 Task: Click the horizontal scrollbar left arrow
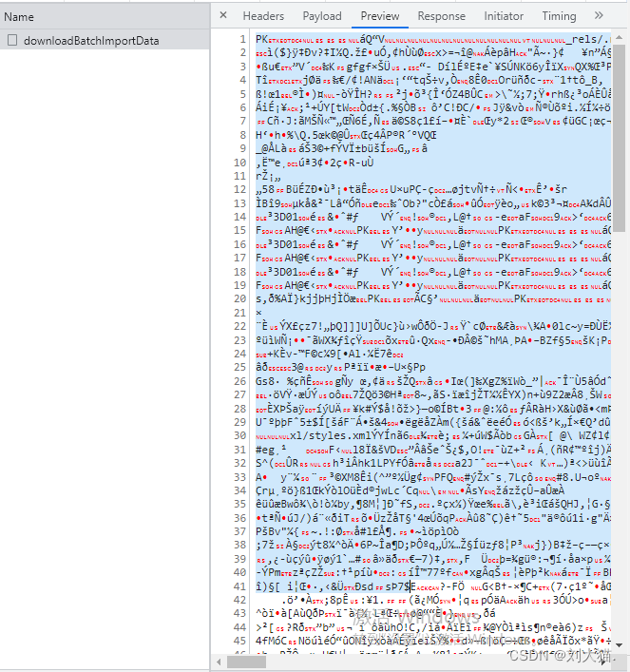(x=219, y=662)
